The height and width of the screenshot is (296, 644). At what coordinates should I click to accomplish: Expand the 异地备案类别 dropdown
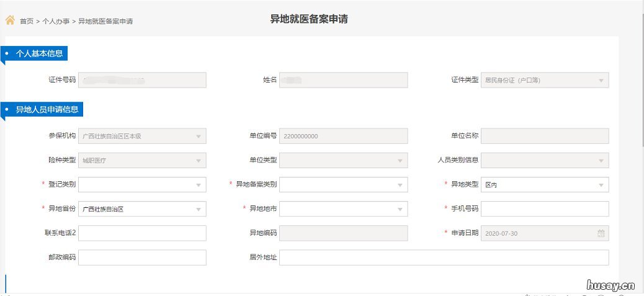[x=343, y=185]
